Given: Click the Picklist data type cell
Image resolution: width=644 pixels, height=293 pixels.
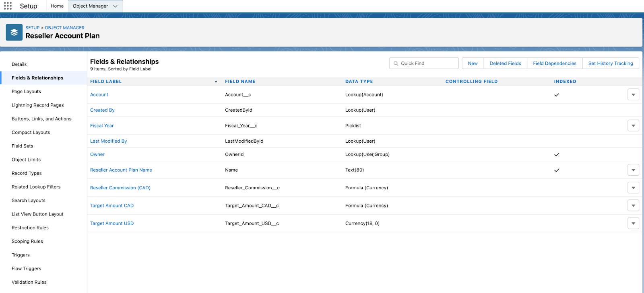Looking at the screenshot, I should (x=353, y=126).
